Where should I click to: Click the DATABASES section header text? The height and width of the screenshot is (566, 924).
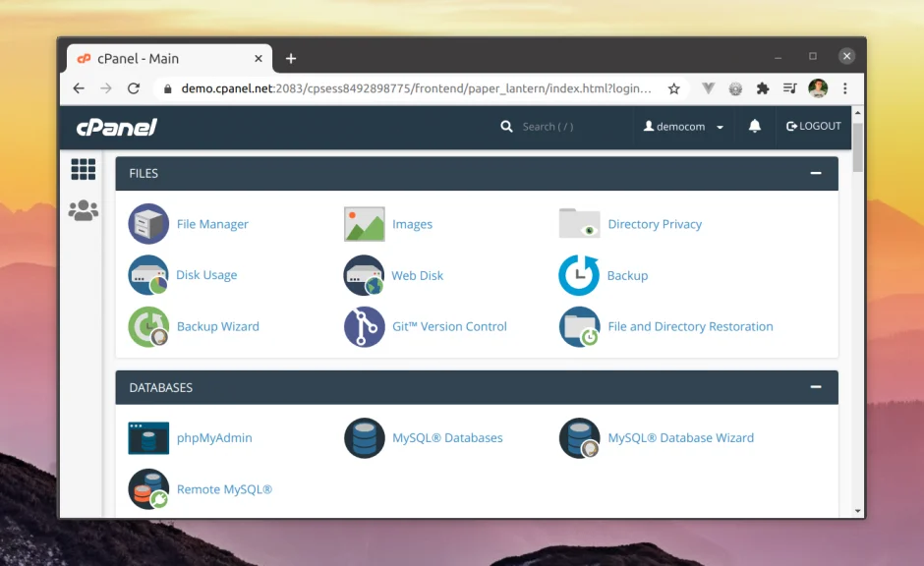click(161, 387)
